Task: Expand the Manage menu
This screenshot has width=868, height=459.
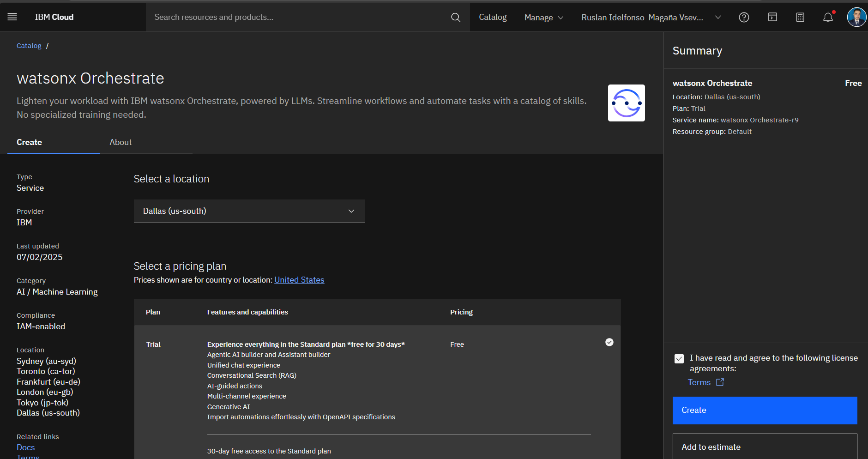Action: [543, 17]
